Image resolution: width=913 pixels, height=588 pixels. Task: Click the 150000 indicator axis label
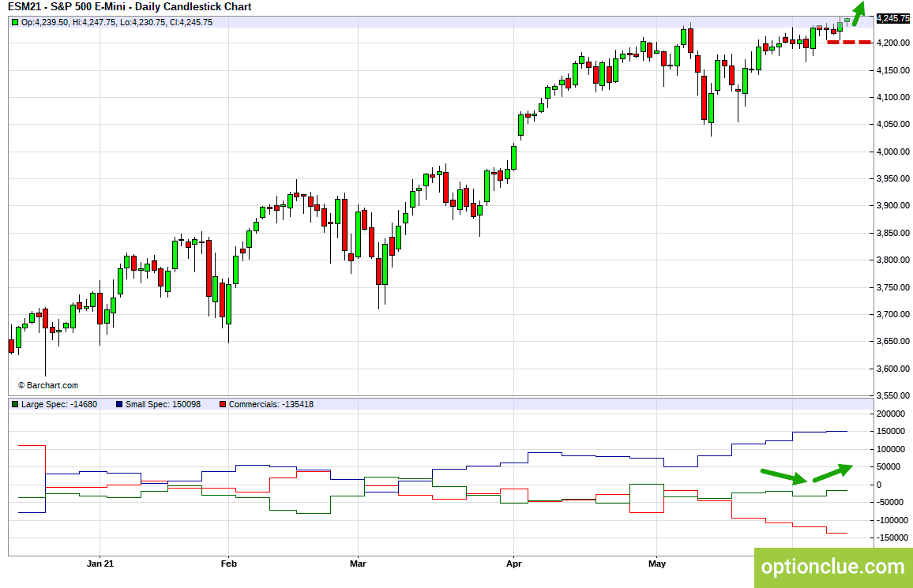point(891,431)
